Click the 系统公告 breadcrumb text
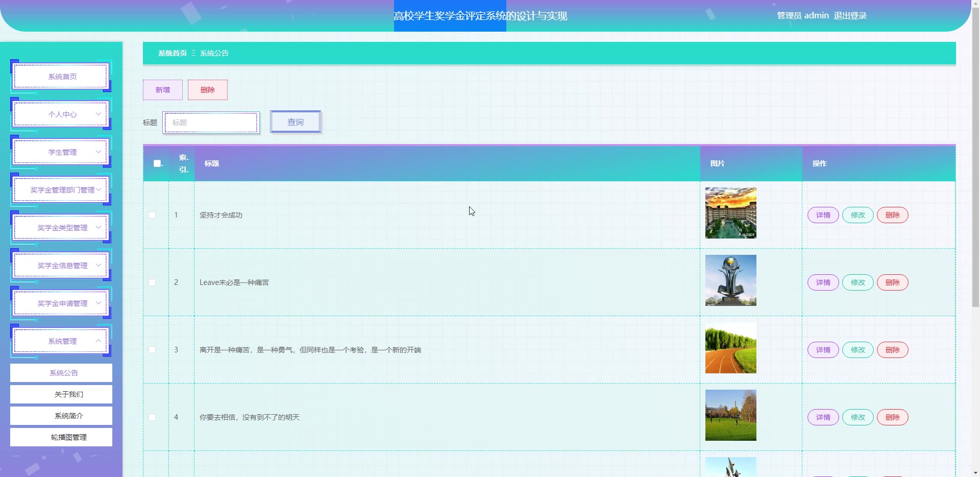The height and width of the screenshot is (477, 980). click(x=214, y=53)
